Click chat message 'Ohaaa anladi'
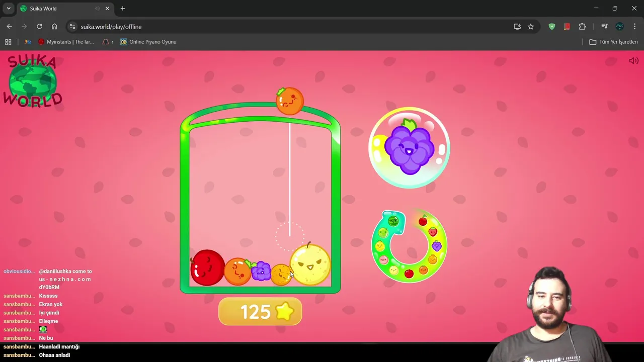 (x=54, y=355)
